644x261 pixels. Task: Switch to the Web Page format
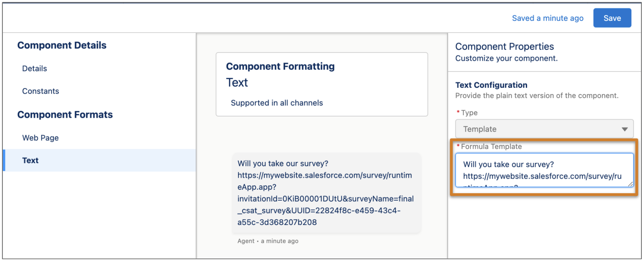coord(40,137)
